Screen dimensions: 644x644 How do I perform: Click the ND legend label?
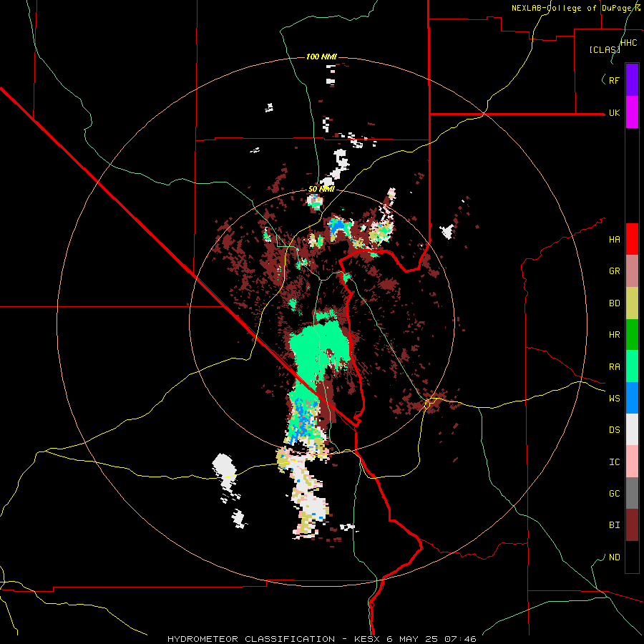tap(615, 557)
